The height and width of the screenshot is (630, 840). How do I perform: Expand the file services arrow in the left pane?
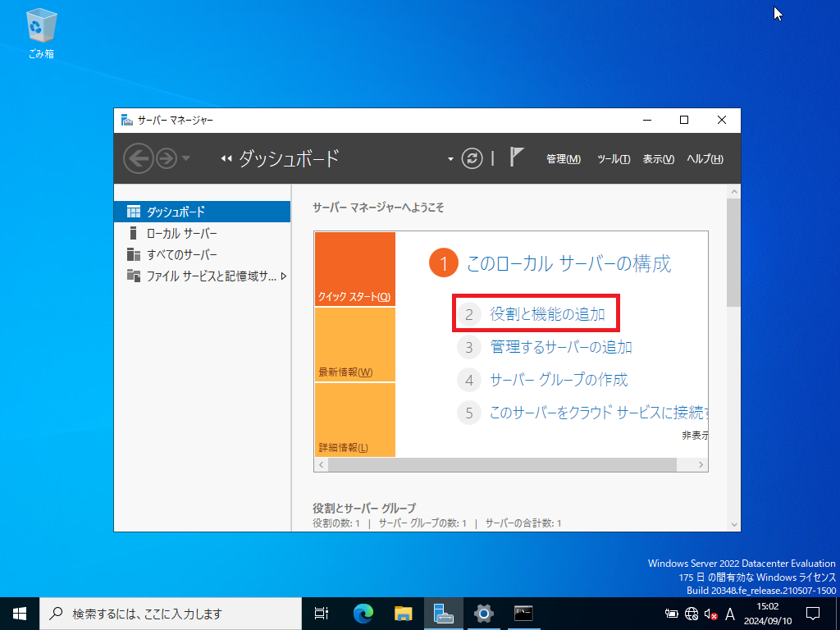[x=284, y=276]
